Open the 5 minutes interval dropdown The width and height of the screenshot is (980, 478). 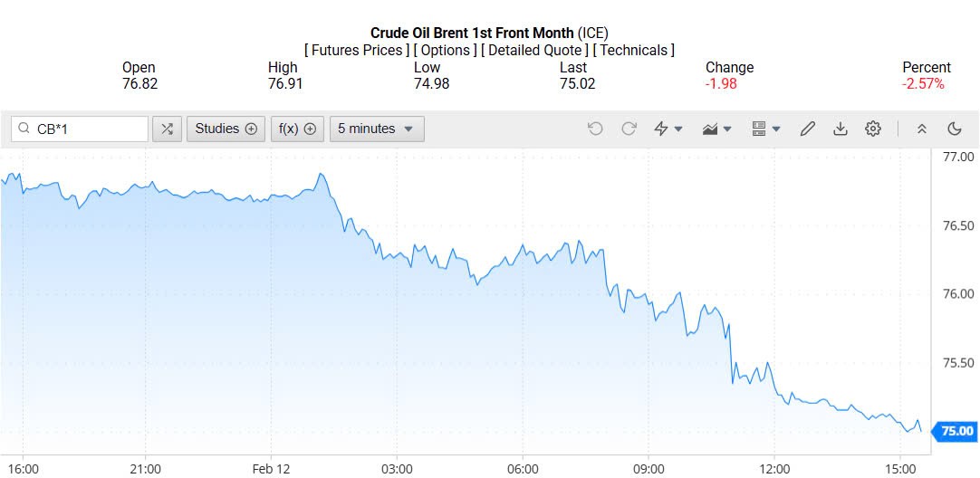click(x=377, y=129)
